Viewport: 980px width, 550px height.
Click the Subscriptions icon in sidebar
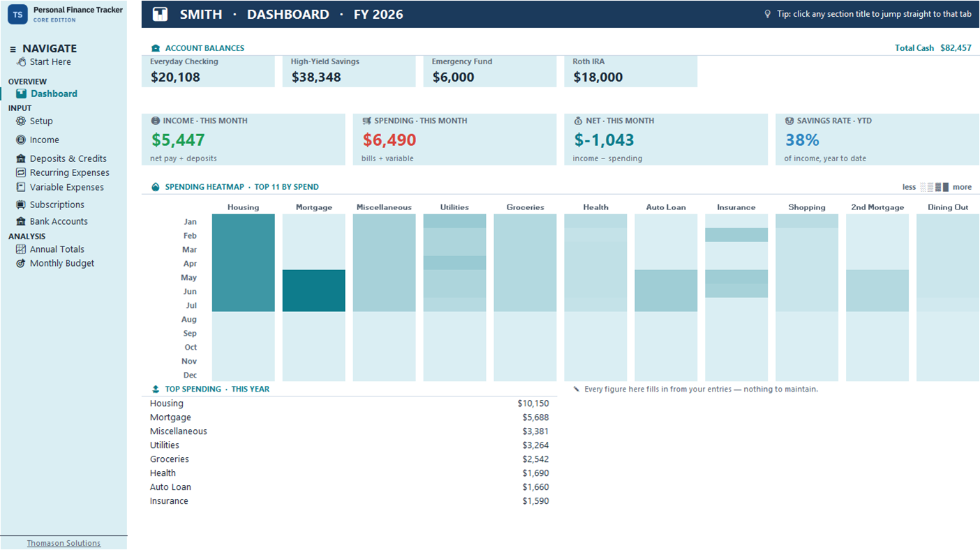pyautogui.click(x=21, y=205)
